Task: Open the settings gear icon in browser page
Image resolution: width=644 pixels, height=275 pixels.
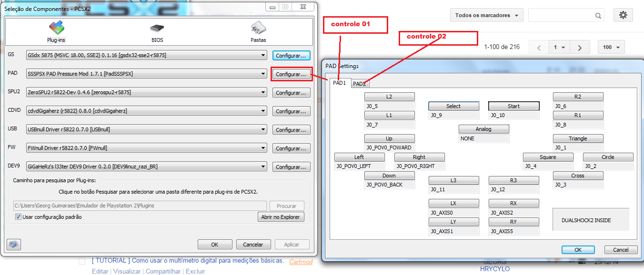Action: tap(623, 15)
